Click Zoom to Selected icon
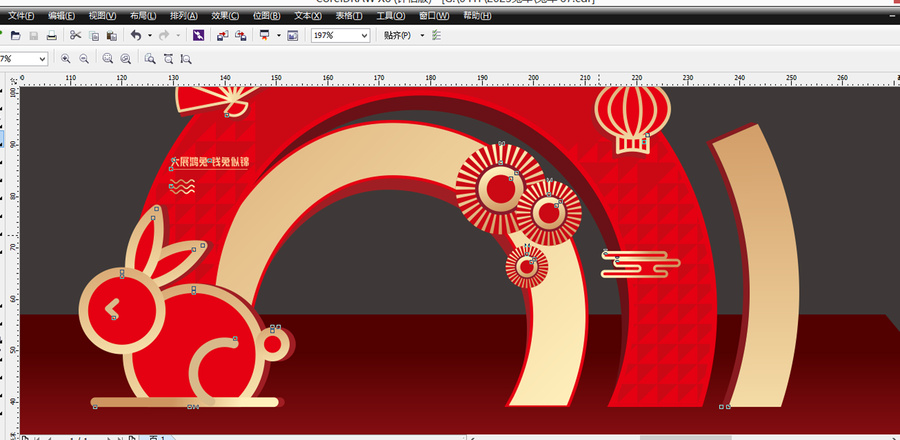900x440 pixels. click(107, 59)
